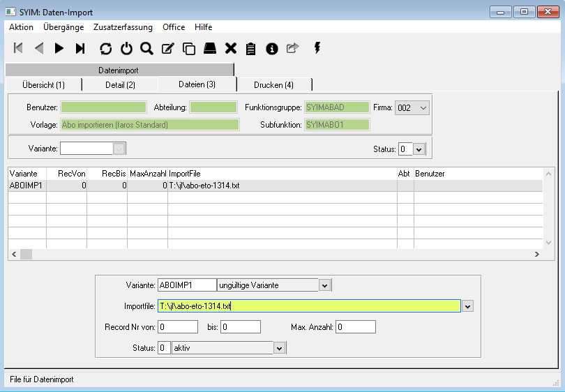
Task: Click the refresh icon in toolbar
Action: coord(105,48)
